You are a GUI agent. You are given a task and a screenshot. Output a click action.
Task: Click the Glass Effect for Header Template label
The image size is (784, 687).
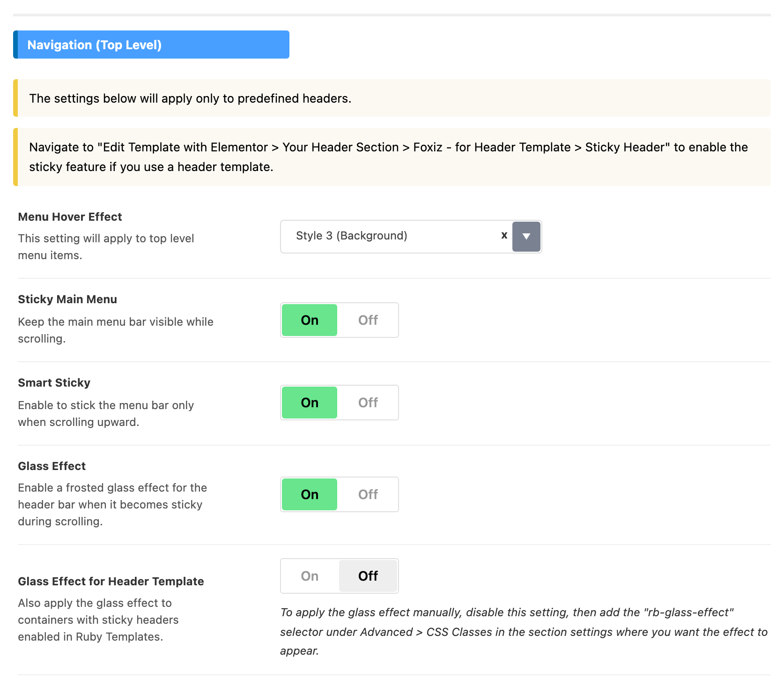click(x=111, y=581)
